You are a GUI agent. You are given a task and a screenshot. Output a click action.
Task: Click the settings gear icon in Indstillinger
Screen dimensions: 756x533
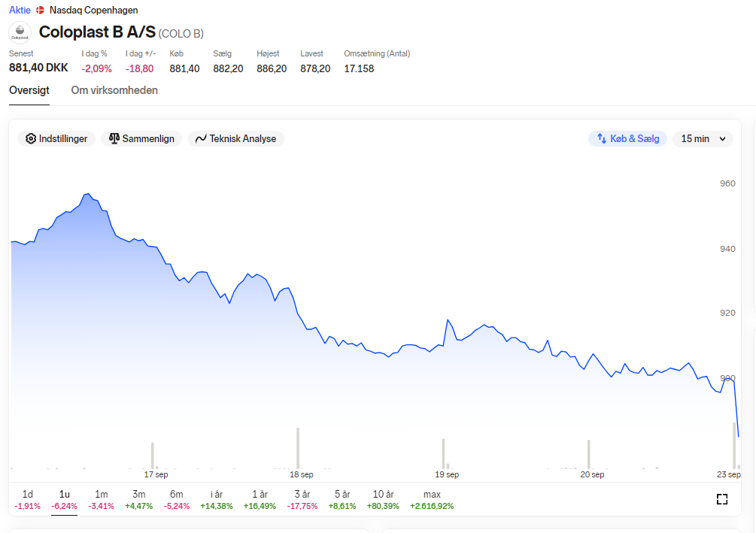point(31,139)
